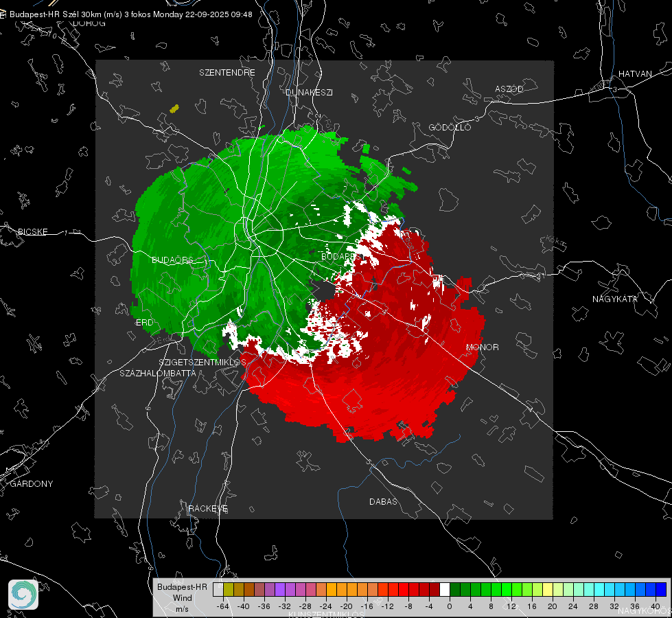672x618 pixels.
Task: Click the 'Wind' legend caption
Action: point(182,597)
